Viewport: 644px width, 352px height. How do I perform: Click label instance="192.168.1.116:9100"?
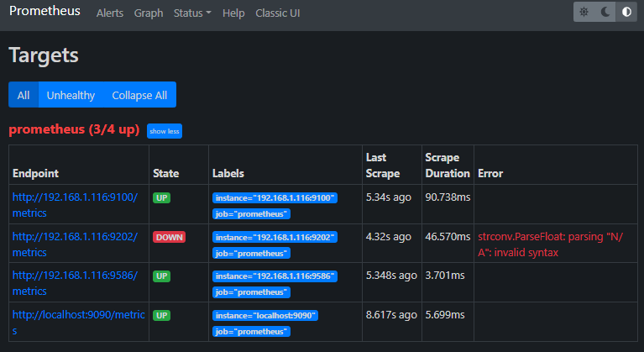(275, 198)
